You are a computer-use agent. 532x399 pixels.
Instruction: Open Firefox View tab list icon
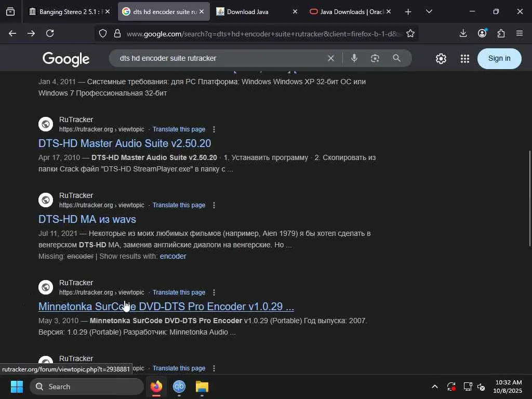pos(10,11)
